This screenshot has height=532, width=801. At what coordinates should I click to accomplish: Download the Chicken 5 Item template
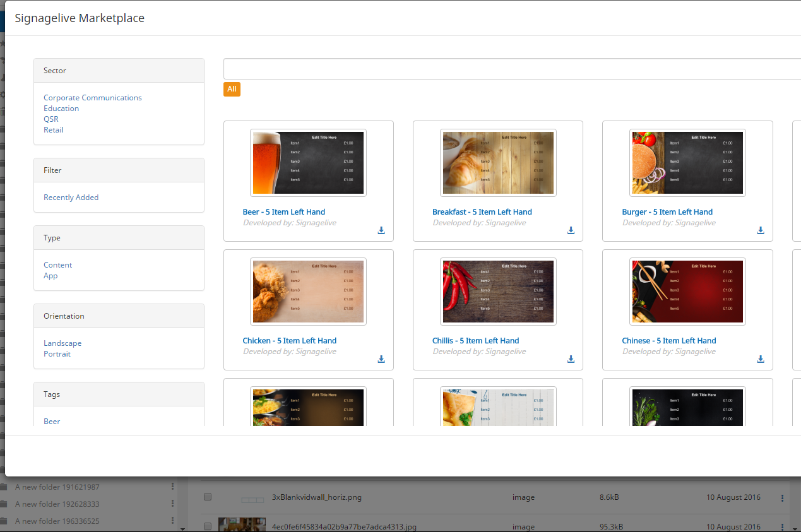381,359
